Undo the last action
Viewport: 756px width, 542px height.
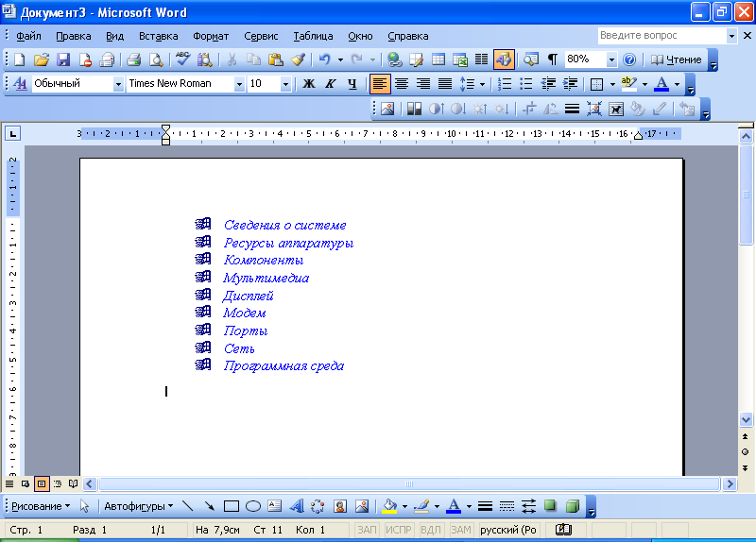[324, 59]
